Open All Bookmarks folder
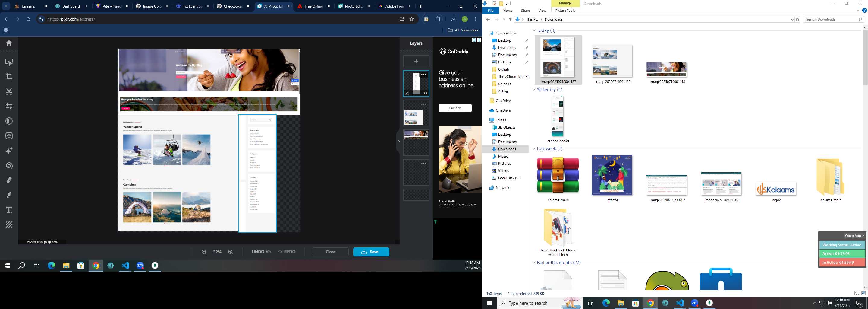868x309 pixels. point(463,30)
